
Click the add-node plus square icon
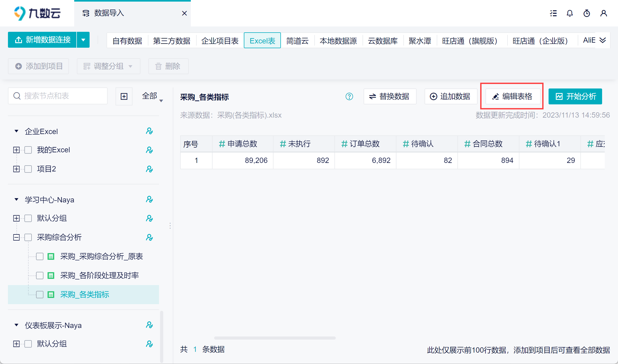point(124,96)
